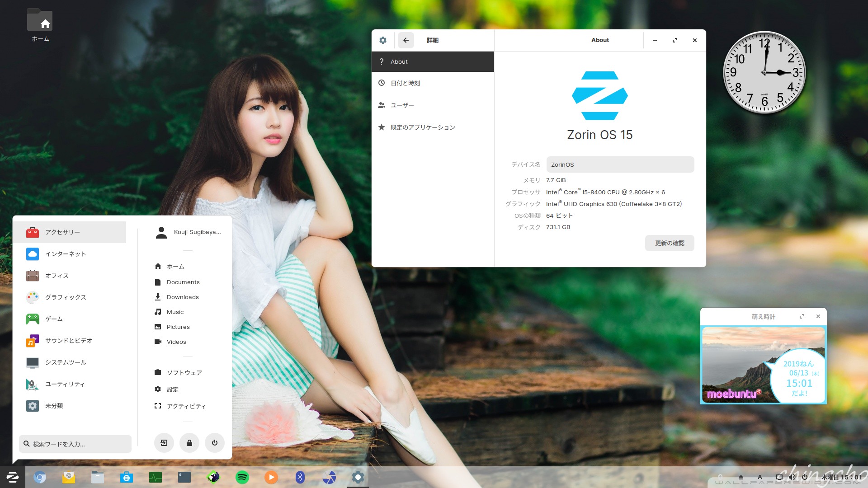This screenshot has height=488, width=868.
Task: Open the power icon in system tray
Action: pos(805,477)
